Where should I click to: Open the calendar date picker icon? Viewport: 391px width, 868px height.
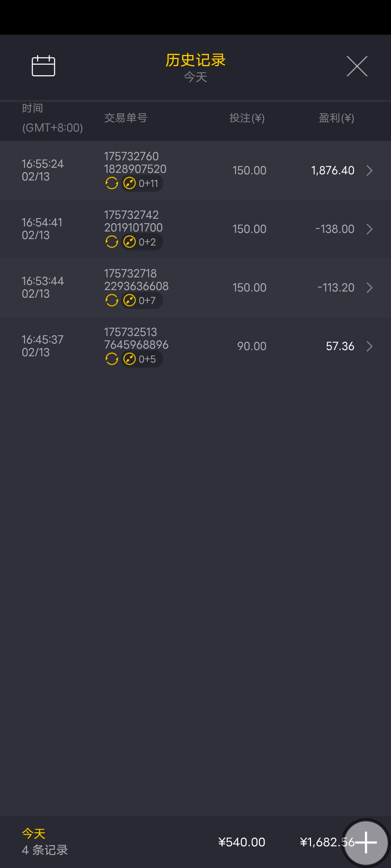43,66
